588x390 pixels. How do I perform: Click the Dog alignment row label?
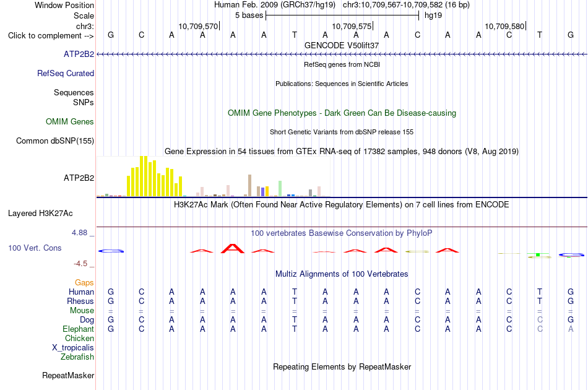87,320
